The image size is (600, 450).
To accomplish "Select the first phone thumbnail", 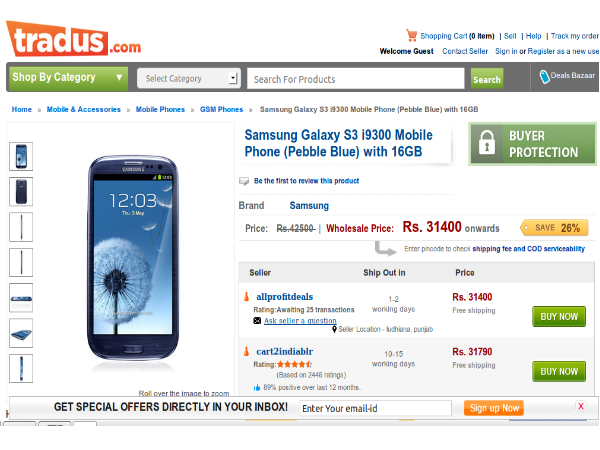I will tap(21, 156).
